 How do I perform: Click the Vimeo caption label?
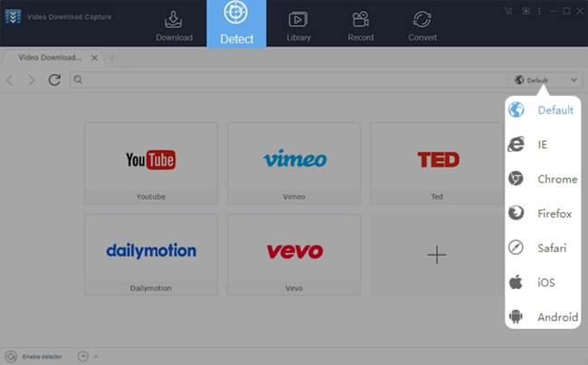[x=294, y=197]
